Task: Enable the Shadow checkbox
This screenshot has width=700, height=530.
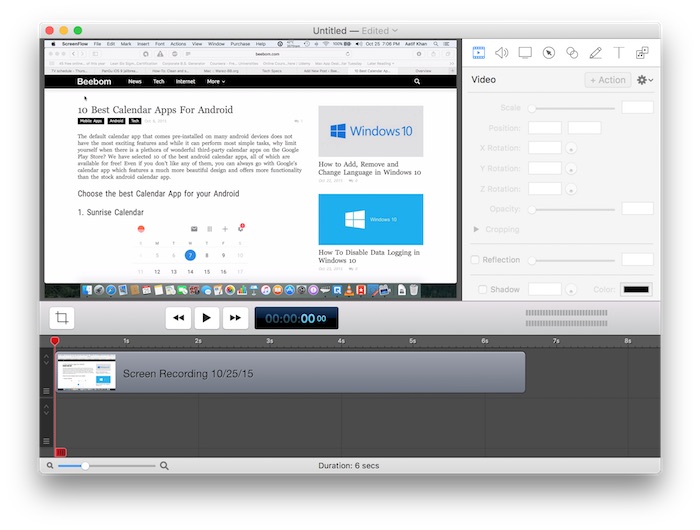Action: click(x=483, y=289)
